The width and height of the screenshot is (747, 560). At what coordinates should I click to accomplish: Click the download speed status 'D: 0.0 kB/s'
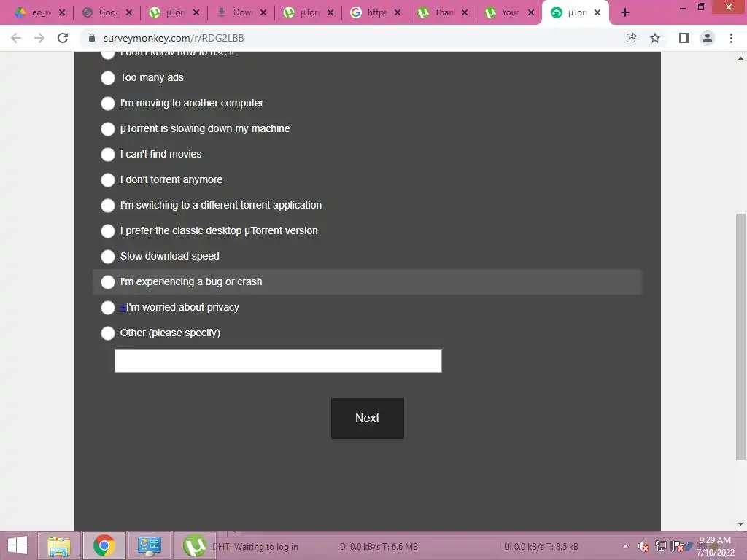(x=379, y=547)
